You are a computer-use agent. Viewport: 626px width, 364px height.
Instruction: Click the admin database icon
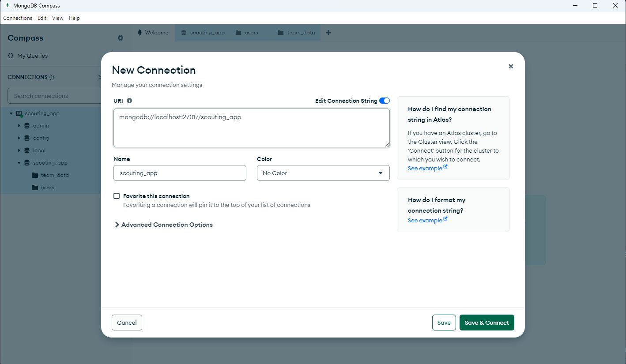tap(27, 126)
